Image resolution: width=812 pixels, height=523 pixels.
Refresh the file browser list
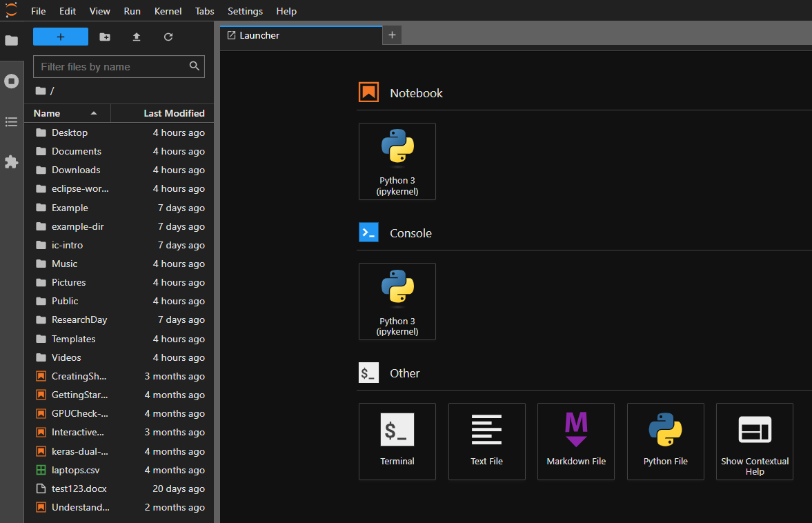click(168, 37)
